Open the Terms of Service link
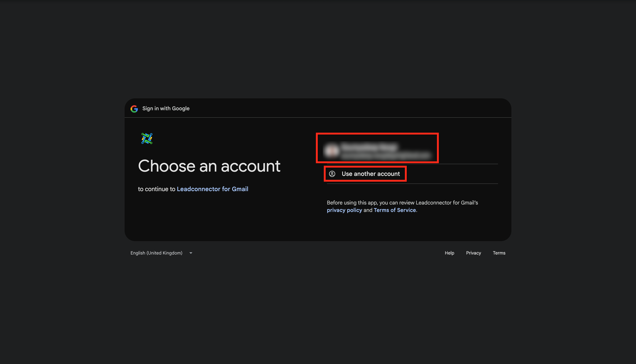636x364 pixels. point(395,210)
